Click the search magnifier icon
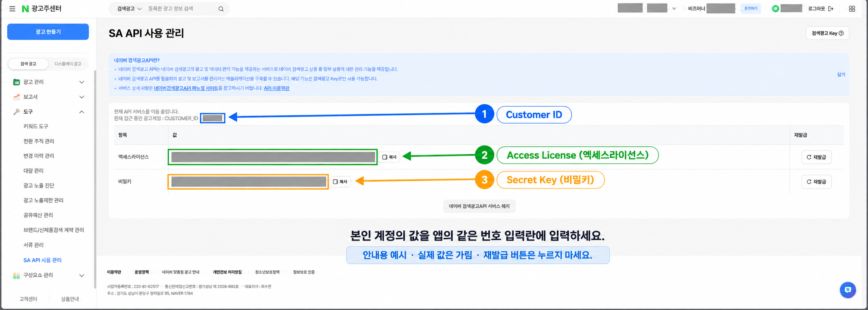 (x=221, y=9)
